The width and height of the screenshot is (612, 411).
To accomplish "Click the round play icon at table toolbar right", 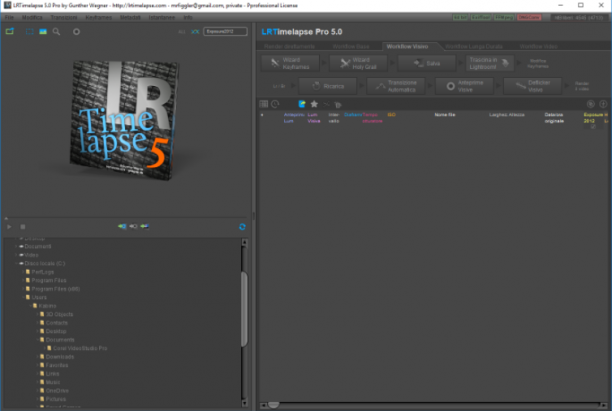I will tap(591, 104).
